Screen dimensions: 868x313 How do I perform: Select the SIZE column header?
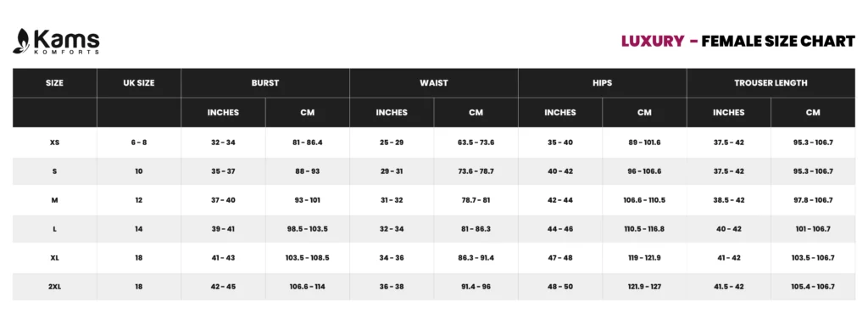coord(55,83)
